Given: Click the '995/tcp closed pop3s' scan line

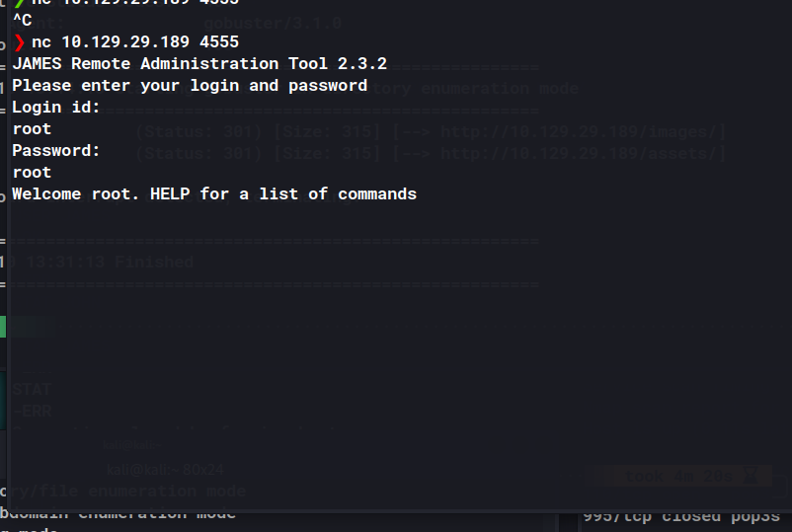Looking at the screenshot, I should [x=681, y=515].
